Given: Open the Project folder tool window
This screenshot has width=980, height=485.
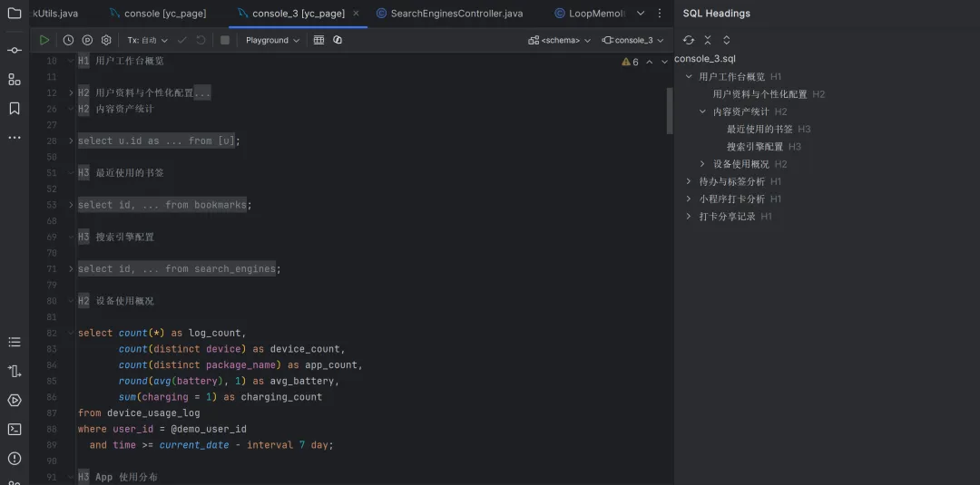Looking at the screenshot, I should point(15,13).
